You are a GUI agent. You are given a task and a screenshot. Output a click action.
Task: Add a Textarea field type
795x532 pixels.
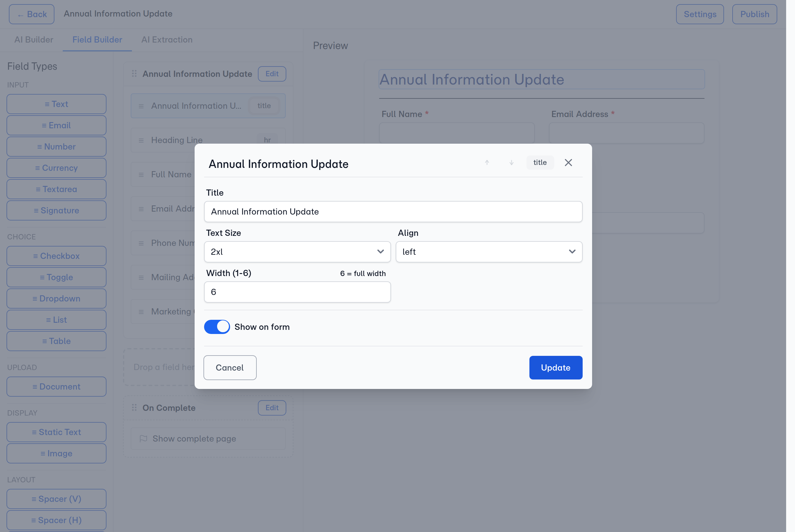click(x=56, y=189)
